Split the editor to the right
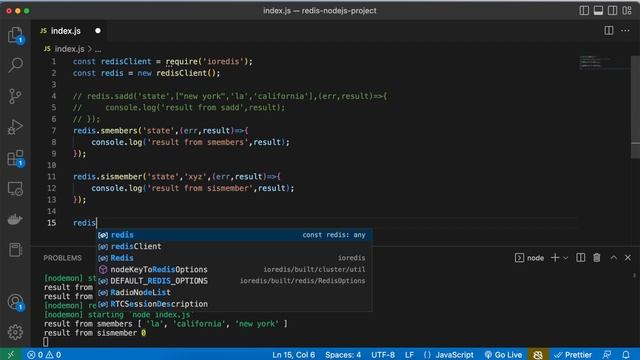640x360 pixels. [x=609, y=31]
